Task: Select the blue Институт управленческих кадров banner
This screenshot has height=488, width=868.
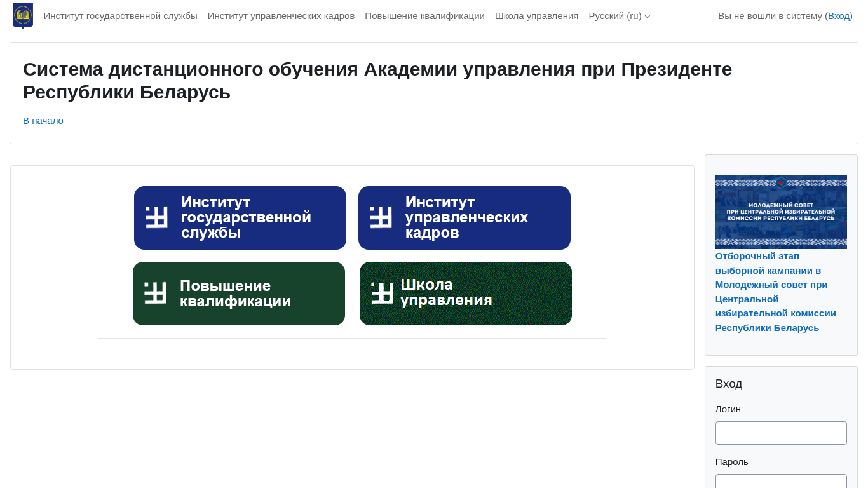Action: click(465, 218)
